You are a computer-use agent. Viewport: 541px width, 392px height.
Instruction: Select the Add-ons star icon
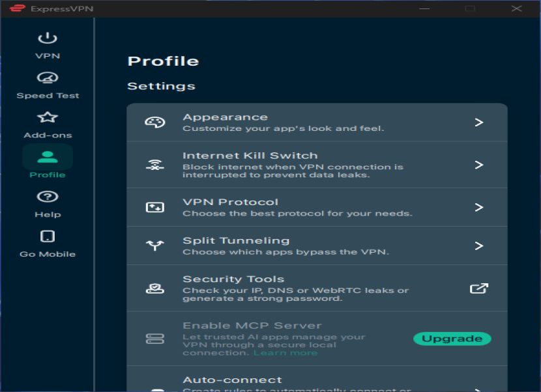click(48, 117)
